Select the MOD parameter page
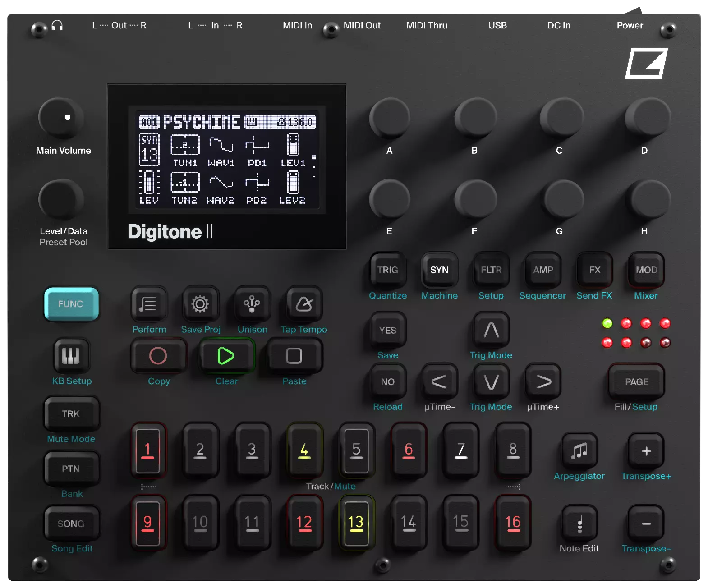Screen dimensions: 708x588 coord(646,270)
